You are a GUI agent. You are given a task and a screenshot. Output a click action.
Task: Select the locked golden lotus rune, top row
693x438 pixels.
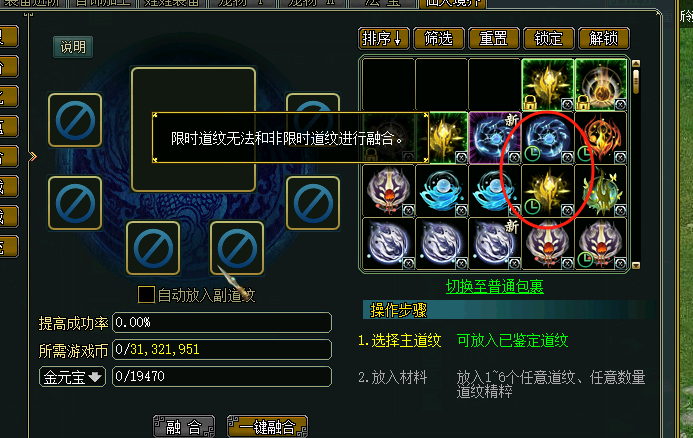click(548, 85)
